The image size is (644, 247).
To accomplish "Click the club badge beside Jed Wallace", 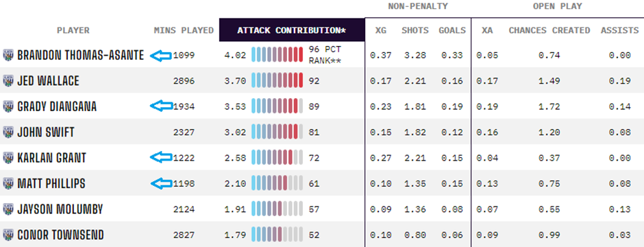I will point(8,81).
